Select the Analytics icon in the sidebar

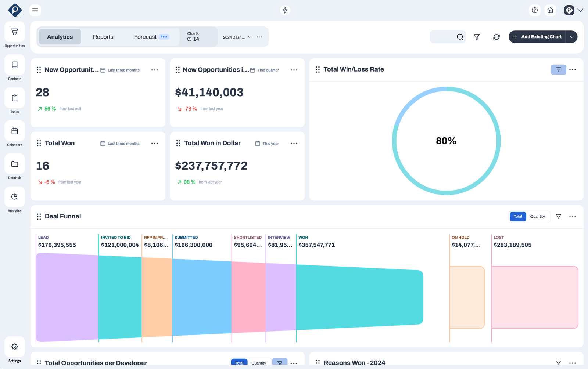14,200
